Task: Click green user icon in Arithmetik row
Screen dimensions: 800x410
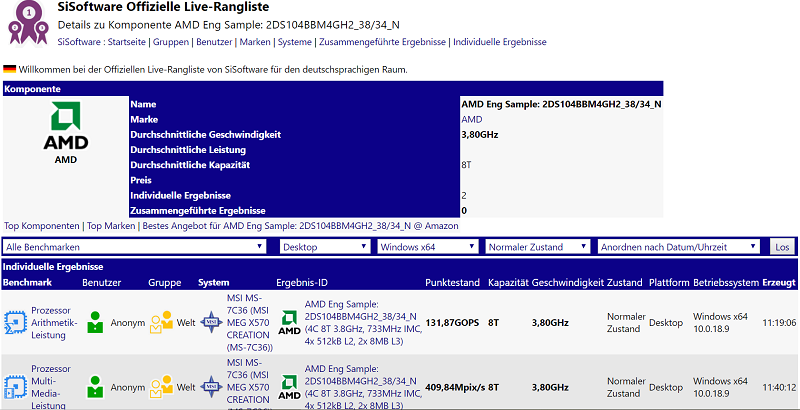Action: point(95,323)
